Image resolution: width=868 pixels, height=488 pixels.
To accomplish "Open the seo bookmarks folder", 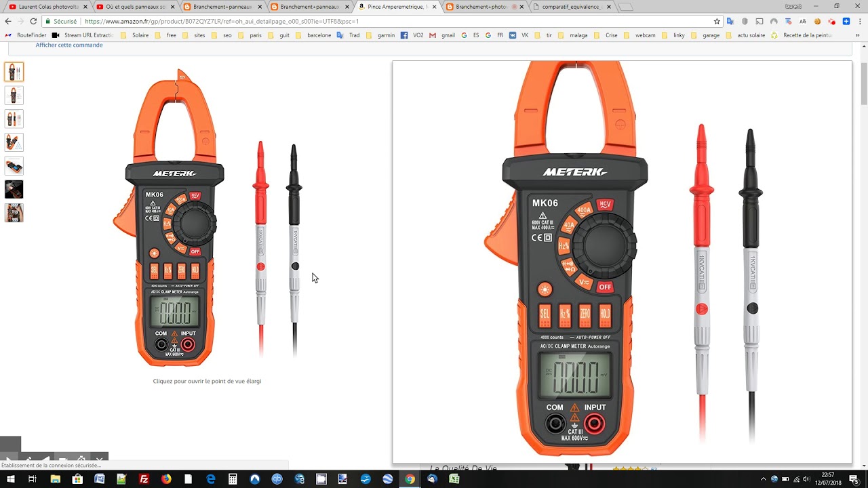I will pos(222,35).
